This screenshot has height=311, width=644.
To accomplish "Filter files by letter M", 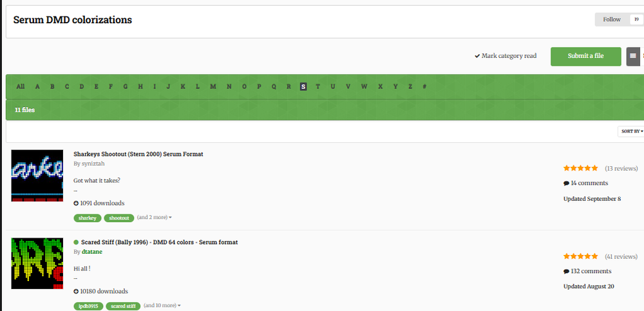I will (x=213, y=87).
